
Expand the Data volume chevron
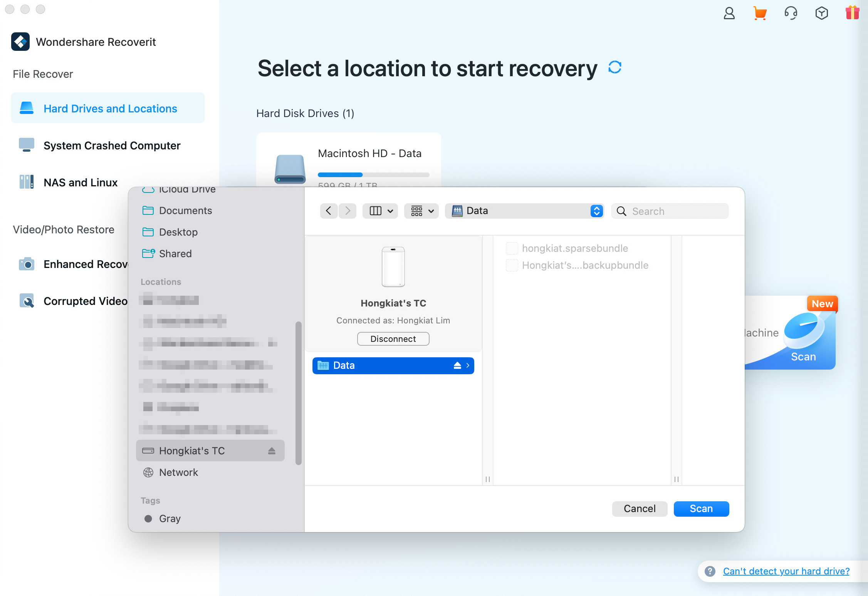click(x=468, y=365)
